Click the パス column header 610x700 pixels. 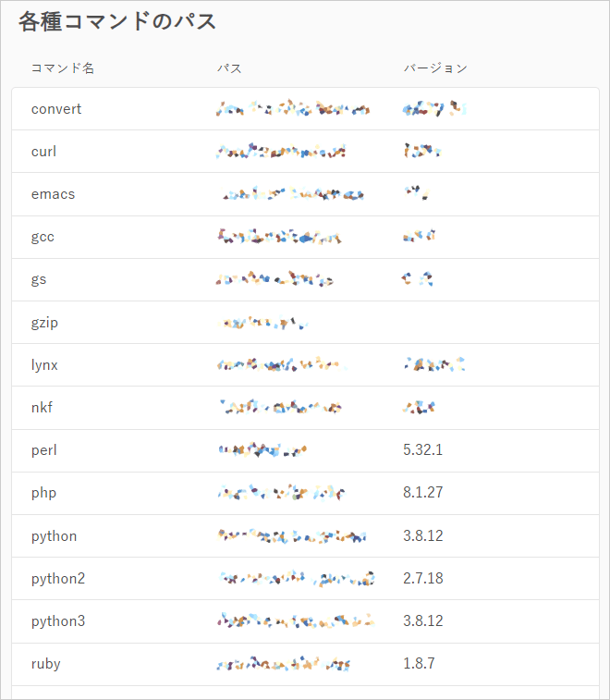[229, 68]
